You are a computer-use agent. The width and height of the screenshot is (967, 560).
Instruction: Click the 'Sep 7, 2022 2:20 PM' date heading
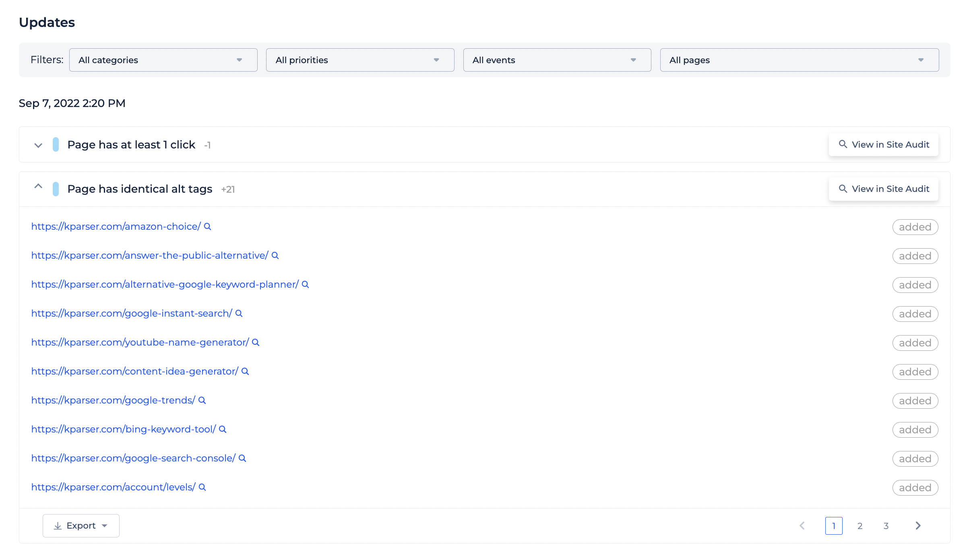(x=72, y=103)
